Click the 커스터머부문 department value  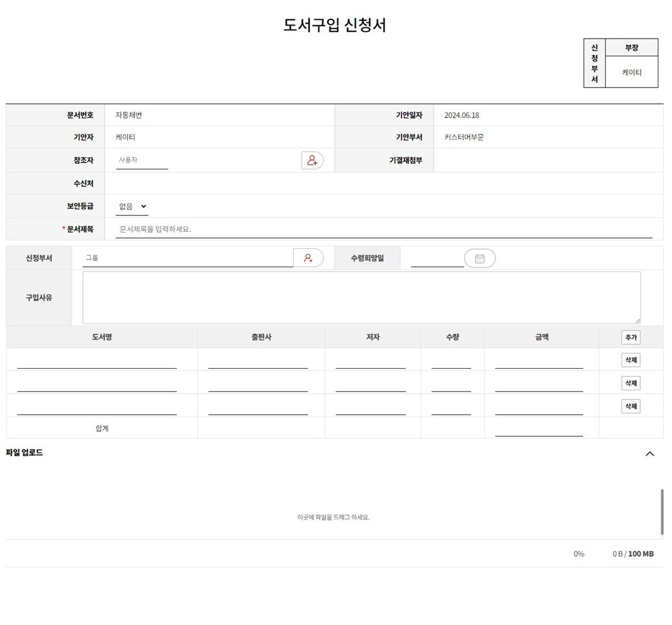coord(464,137)
